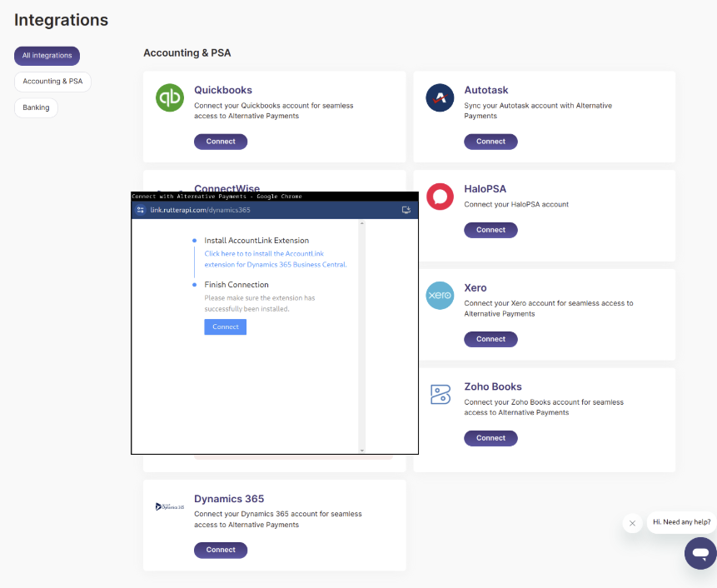Click the Quickbooks card title

click(x=223, y=90)
